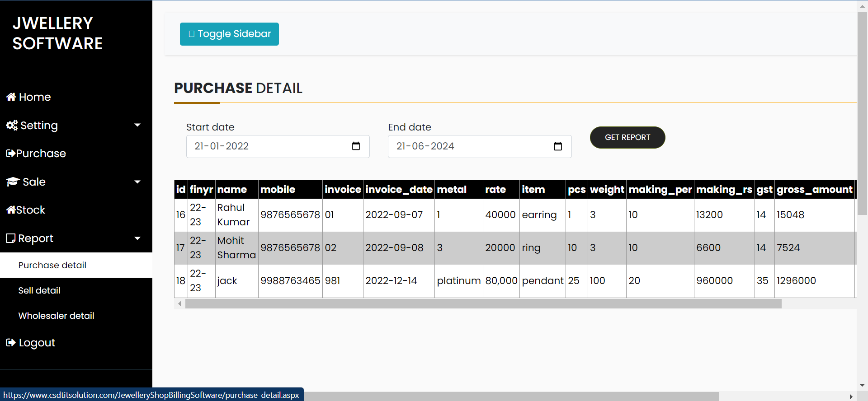Screen dimensions: 868x401
Task: Open the Start date calendar picker icon
Action: 356,146
